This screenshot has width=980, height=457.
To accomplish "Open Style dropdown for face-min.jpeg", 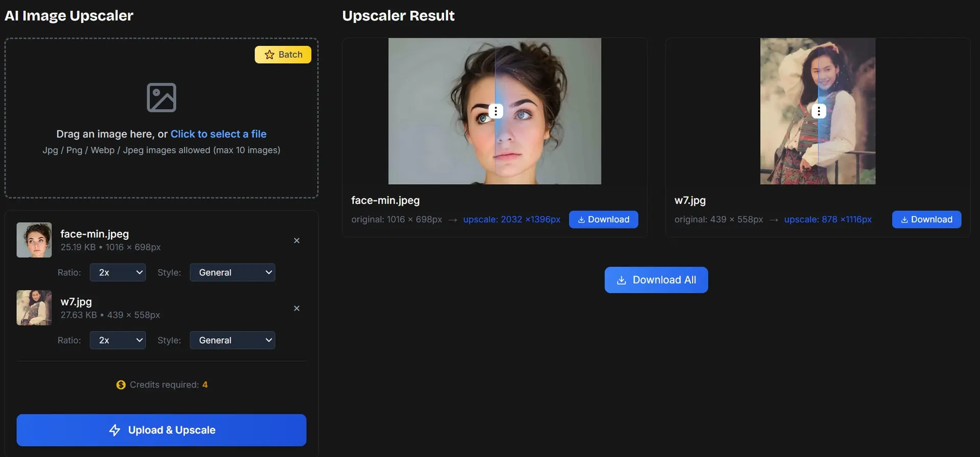I will click(232, 272).
